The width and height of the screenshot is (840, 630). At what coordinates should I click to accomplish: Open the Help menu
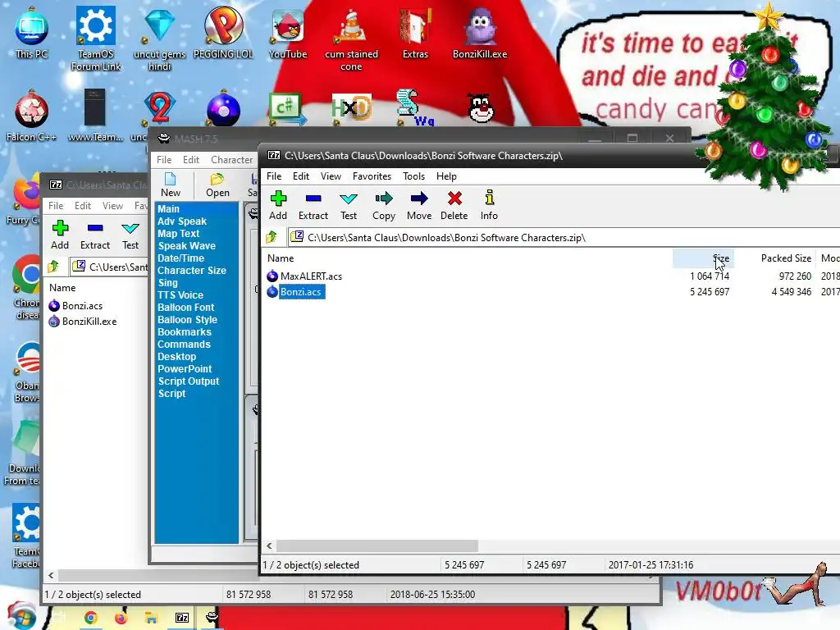[x=446, y=176]
